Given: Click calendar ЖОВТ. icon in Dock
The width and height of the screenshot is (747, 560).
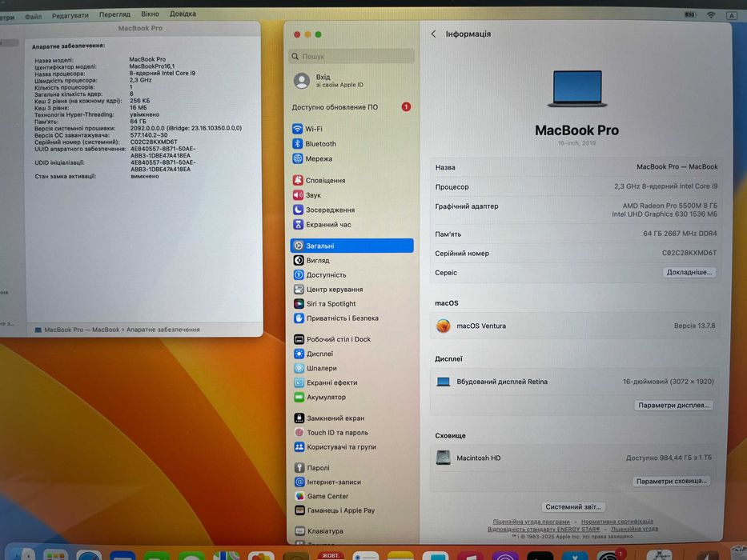Looking at the screenshot, I should pos(330,555).
